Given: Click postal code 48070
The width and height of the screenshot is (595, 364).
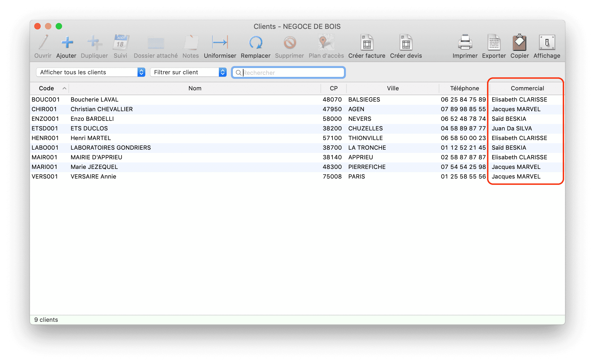Looking at the screenshot, I should 332,99.
